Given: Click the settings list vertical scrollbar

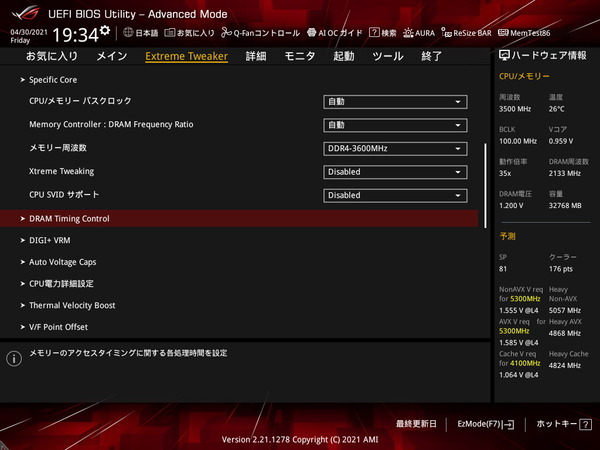Looking at the screenshot, I should 487,150.
